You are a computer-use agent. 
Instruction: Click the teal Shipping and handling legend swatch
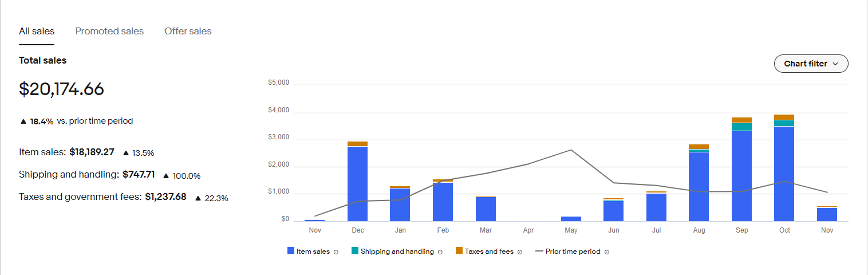coord(355,251)
